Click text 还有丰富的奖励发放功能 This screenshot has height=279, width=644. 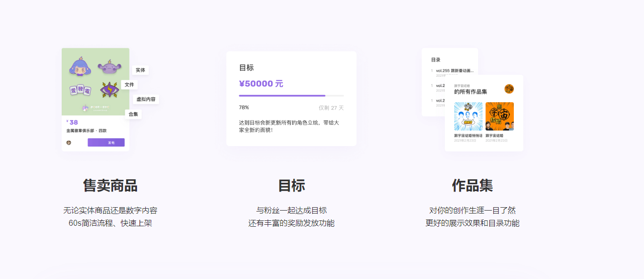pyautogui.click(x=292, y=223)
